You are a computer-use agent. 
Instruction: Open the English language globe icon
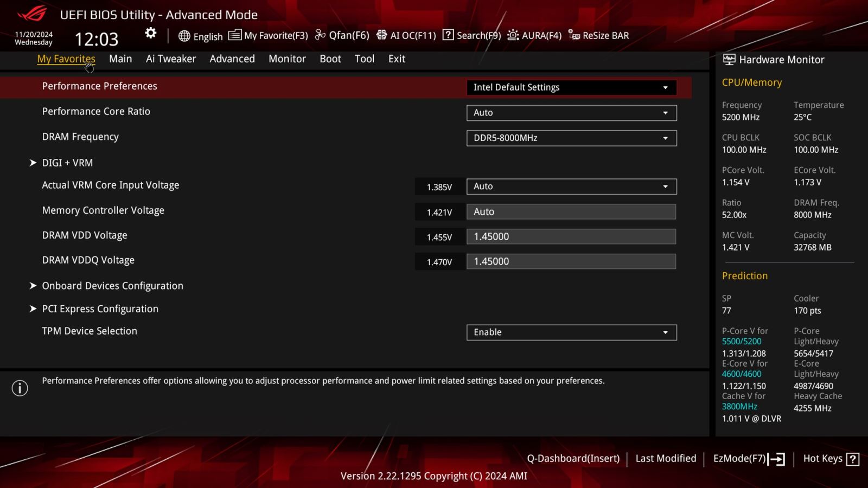coord(184,36)
